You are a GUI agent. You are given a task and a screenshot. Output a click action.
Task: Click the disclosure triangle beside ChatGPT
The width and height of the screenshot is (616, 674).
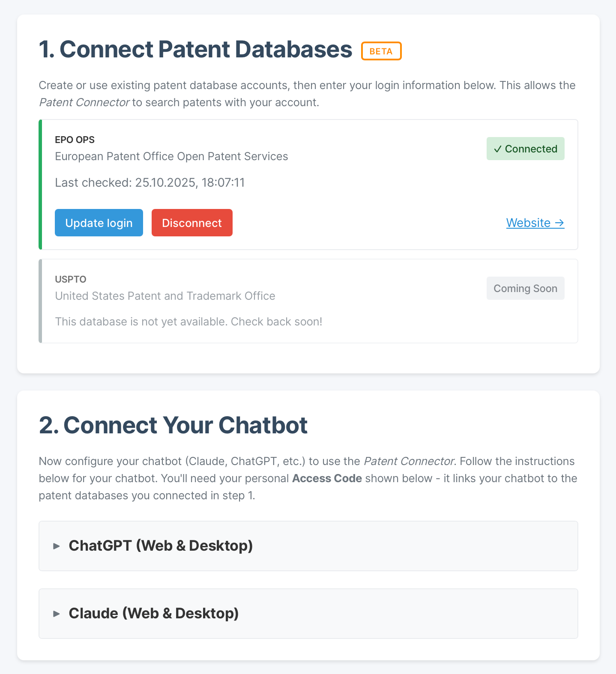57,546
